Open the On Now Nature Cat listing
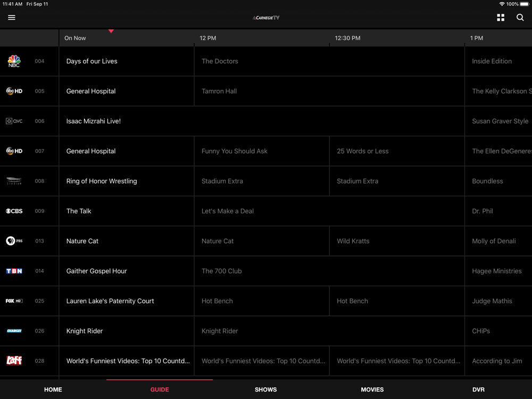 127,241
